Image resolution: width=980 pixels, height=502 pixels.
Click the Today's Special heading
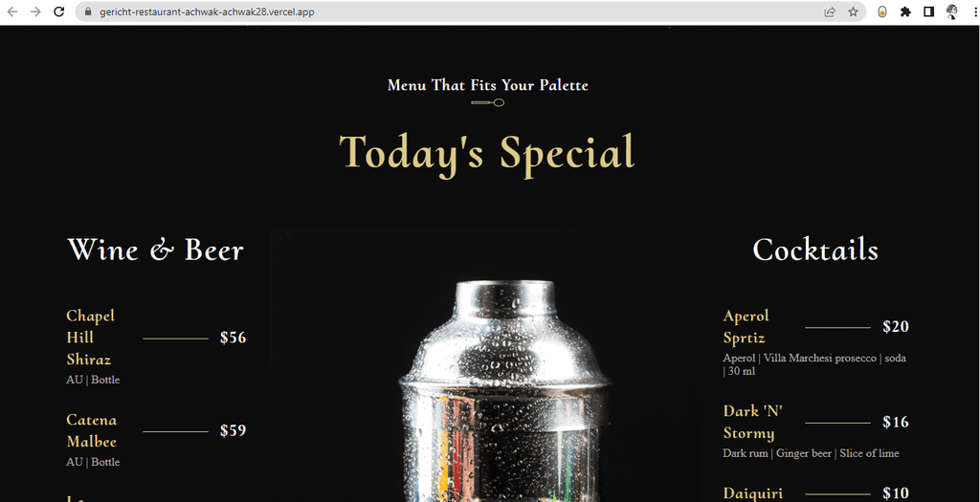pos(487,153)
